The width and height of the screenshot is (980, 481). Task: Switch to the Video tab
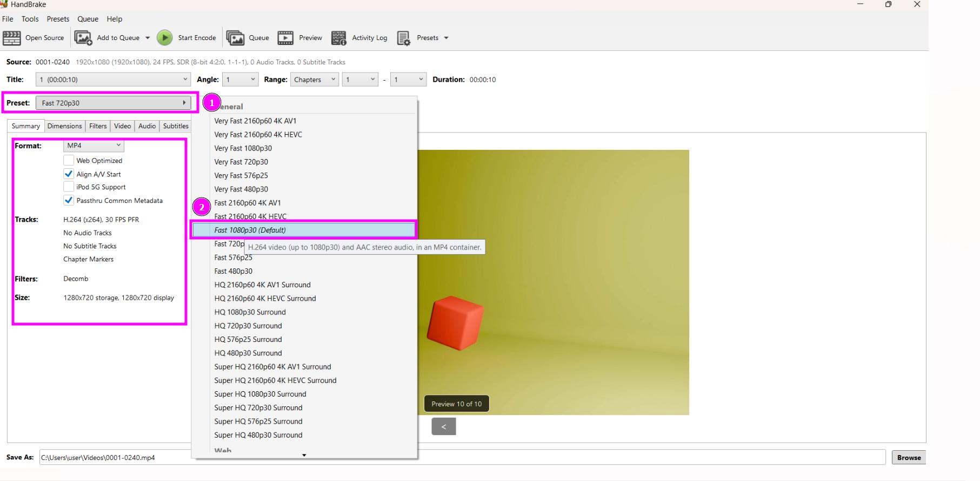[x=122, y=126]
